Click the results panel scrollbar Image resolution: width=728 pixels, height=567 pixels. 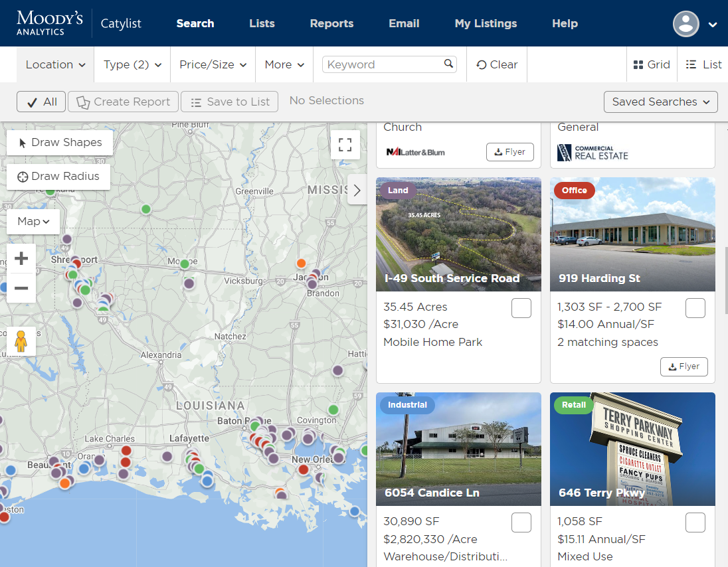pos(726,280)
